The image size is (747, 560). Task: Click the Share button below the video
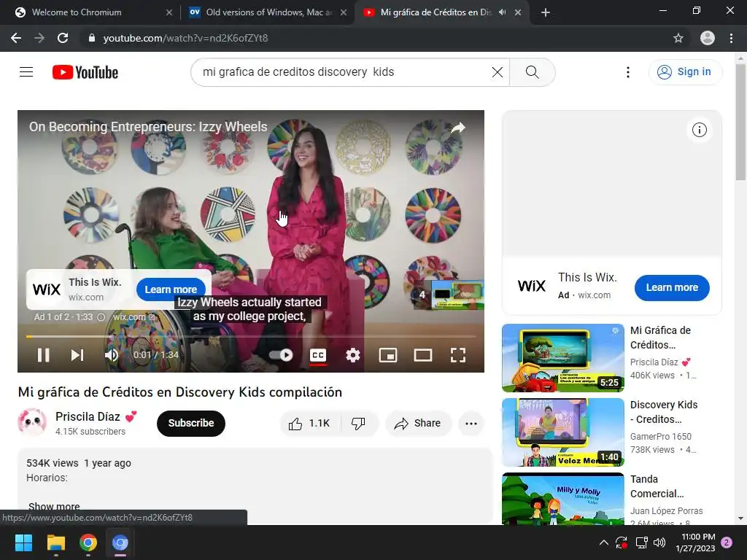[x=418, y=424]
